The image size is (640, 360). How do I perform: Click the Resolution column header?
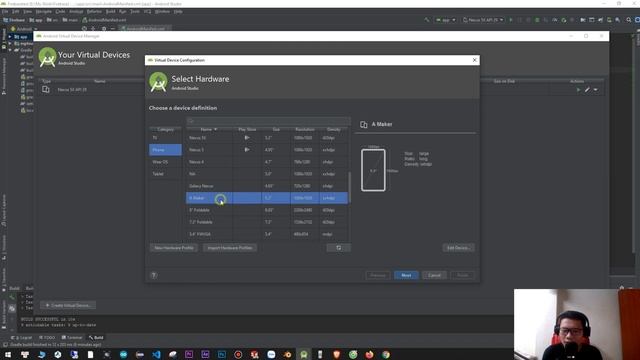(304, 129)
